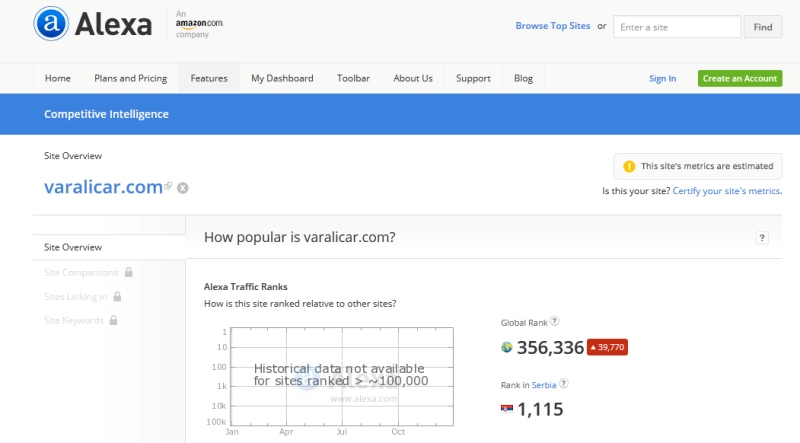Click the globe icon beside 356,336
The image size is (800, 443).
pos(507,348)
